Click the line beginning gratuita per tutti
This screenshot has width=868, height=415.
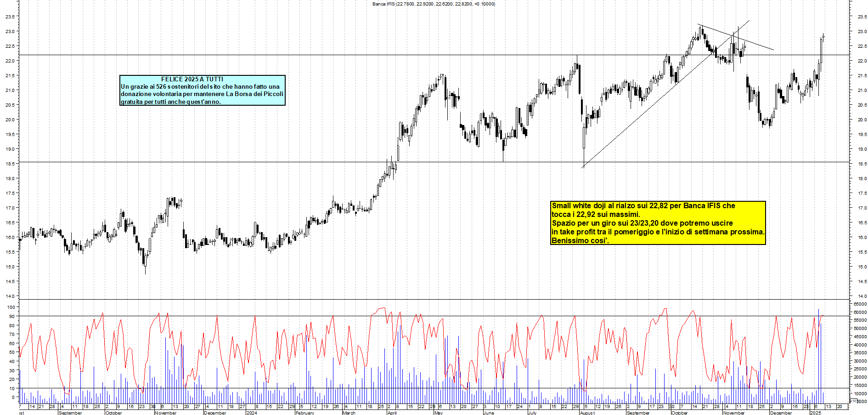(x=170, y=102)
